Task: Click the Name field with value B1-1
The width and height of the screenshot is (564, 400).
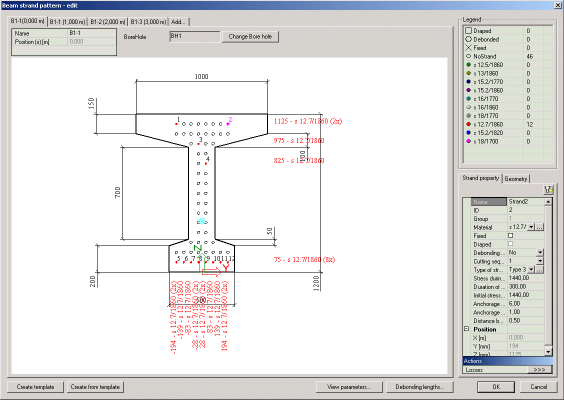Action: 92,33
